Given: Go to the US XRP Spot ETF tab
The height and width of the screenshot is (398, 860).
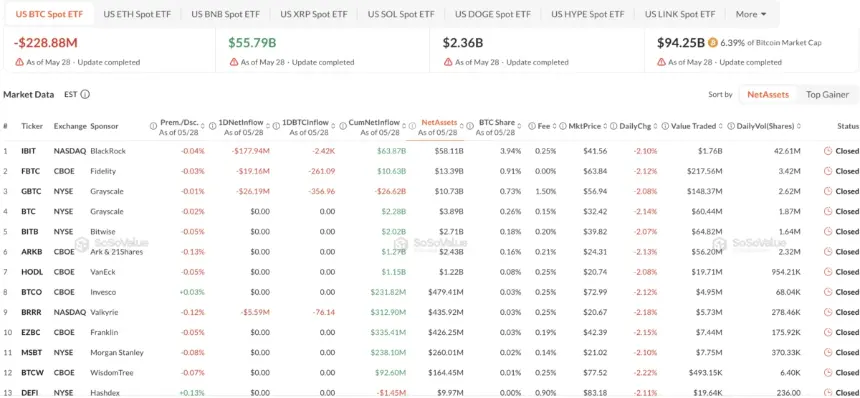Looking at the screenshot, I should tap(314, 14).
